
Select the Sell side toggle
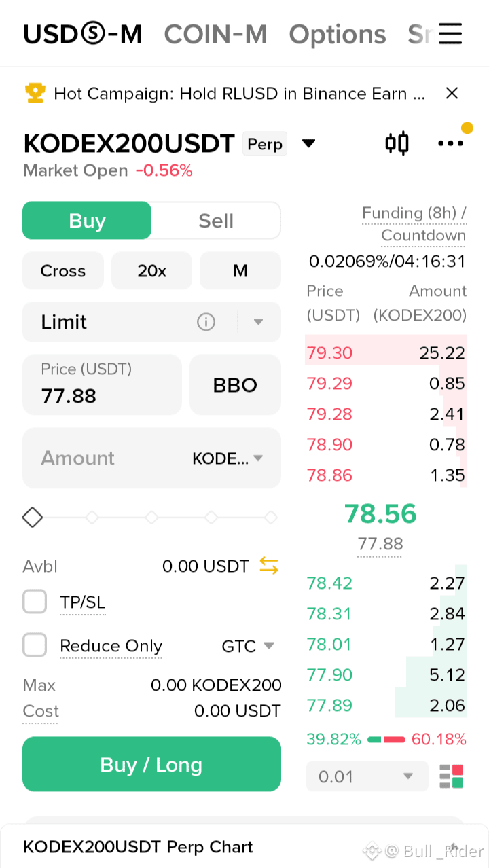tap(216, 221)
